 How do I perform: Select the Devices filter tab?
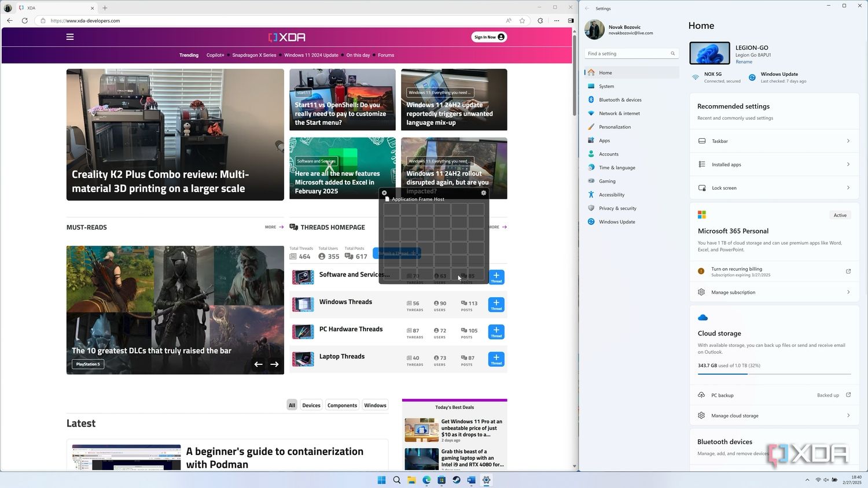click(x=311, y=405)
